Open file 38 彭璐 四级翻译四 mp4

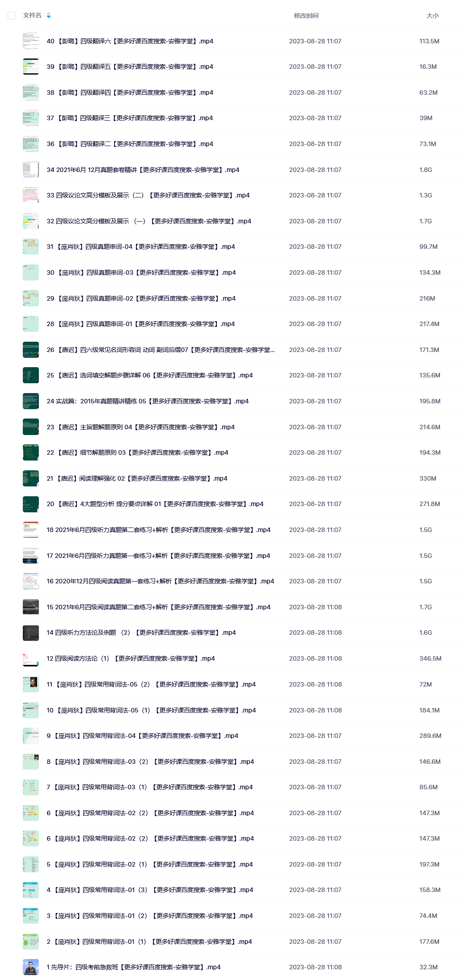click(130, 92)
